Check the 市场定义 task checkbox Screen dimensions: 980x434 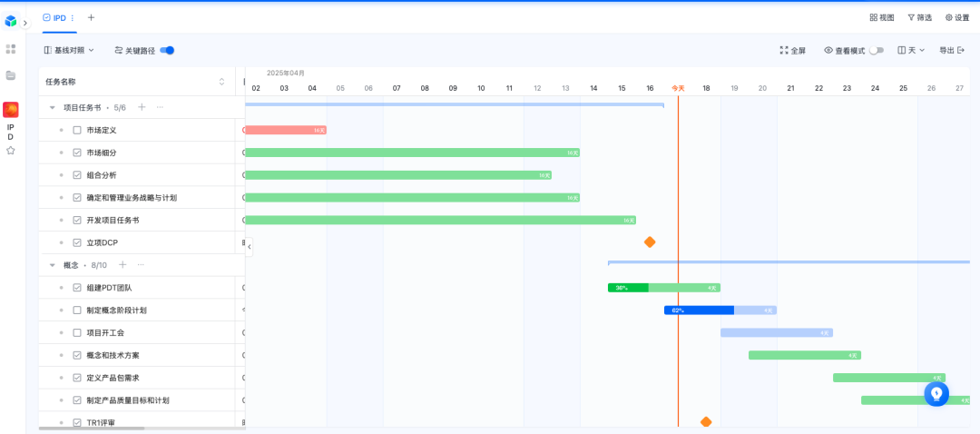coord(77,130)
